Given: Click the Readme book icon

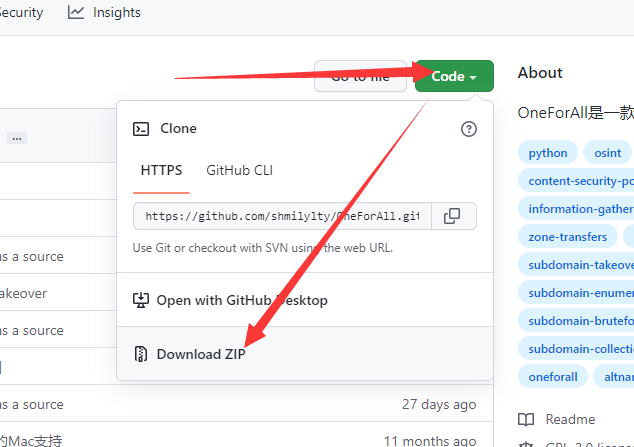Looking at the screenshot, I should coord(526,420).
